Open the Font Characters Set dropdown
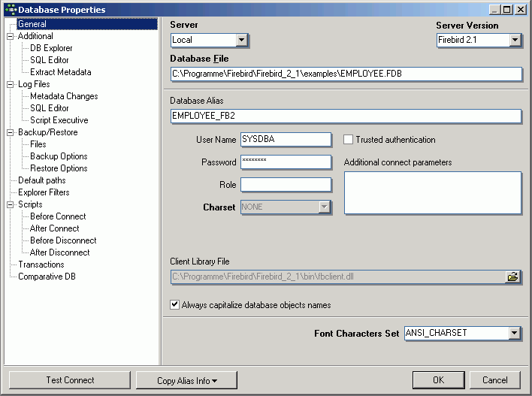 tap(514, 333)
